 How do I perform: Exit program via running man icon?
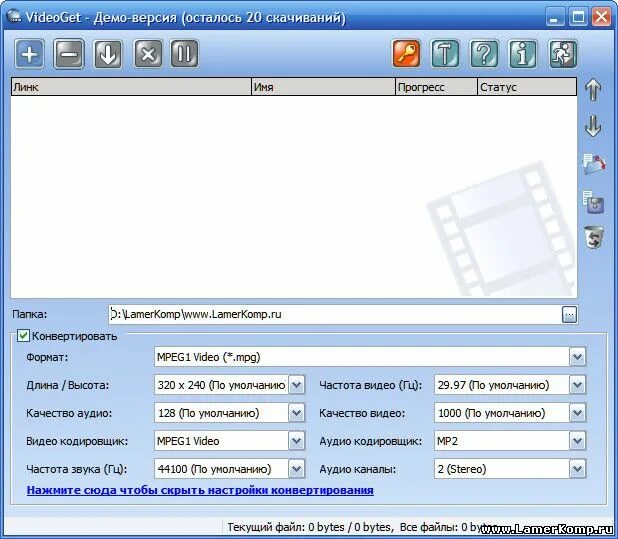pyautogui.click(x=563, y=54)
